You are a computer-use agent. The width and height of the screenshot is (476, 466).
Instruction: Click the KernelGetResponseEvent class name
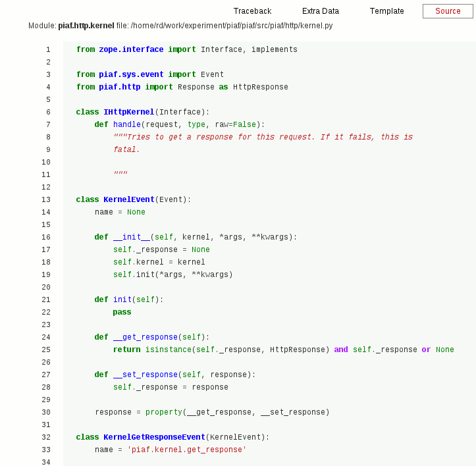(x=154, y=438)
